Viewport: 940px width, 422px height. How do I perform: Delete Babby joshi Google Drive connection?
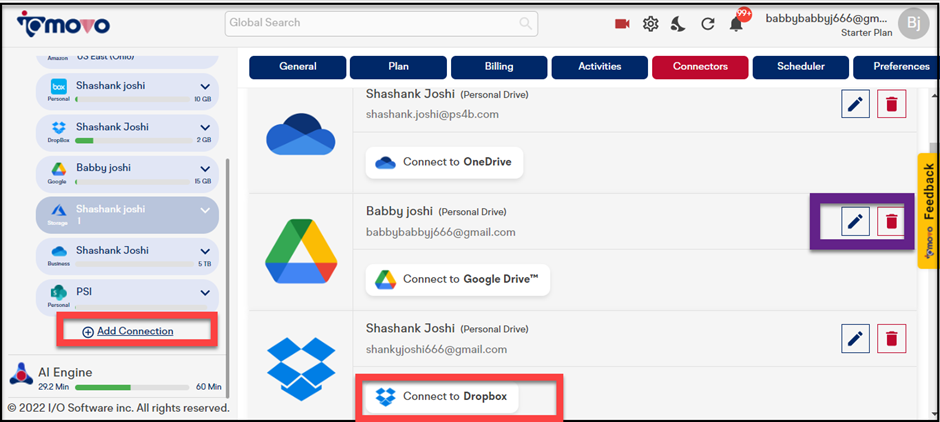891,222
